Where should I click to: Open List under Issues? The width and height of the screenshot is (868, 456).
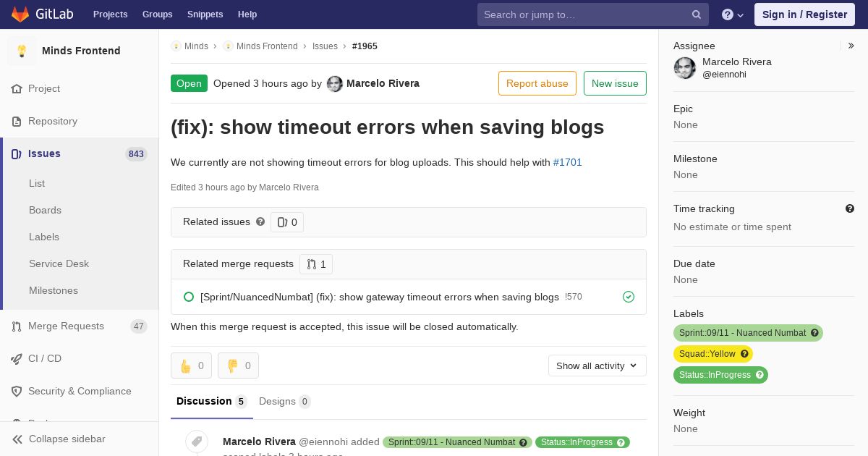point(37,183)
